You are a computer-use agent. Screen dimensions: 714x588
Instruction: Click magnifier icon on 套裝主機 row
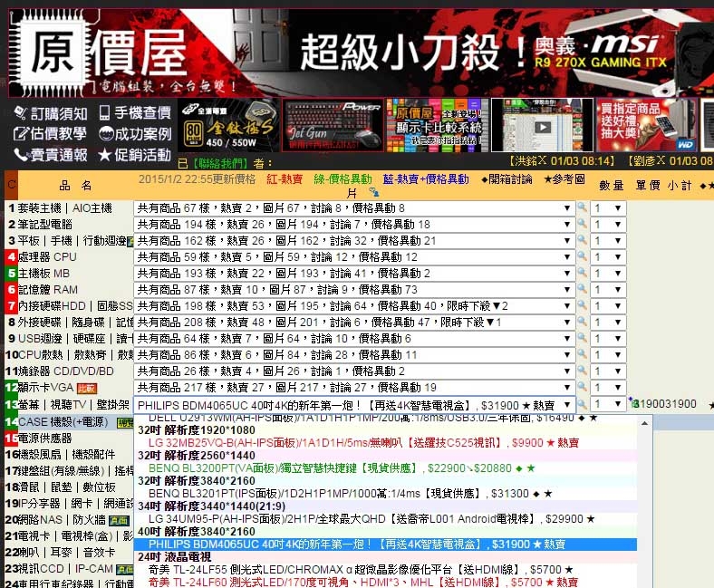pos(582,207)
